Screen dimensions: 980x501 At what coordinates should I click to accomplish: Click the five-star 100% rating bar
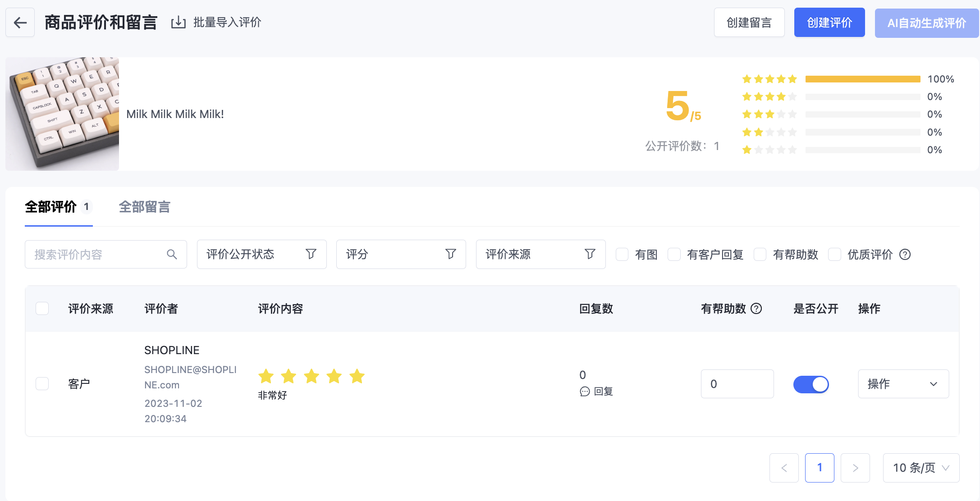[x=863, y=79]
